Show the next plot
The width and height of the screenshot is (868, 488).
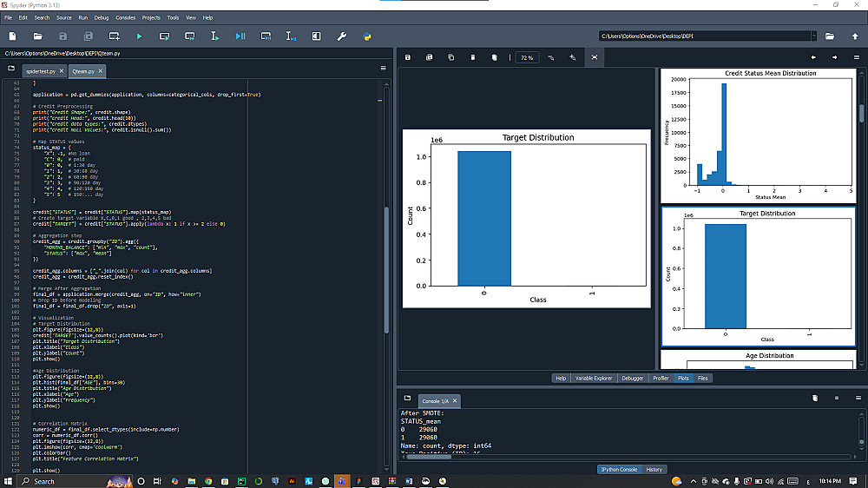835,57
